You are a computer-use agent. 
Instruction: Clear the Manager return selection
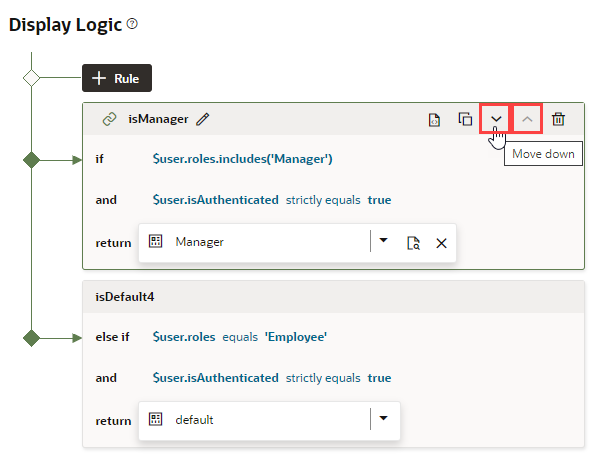441,242
